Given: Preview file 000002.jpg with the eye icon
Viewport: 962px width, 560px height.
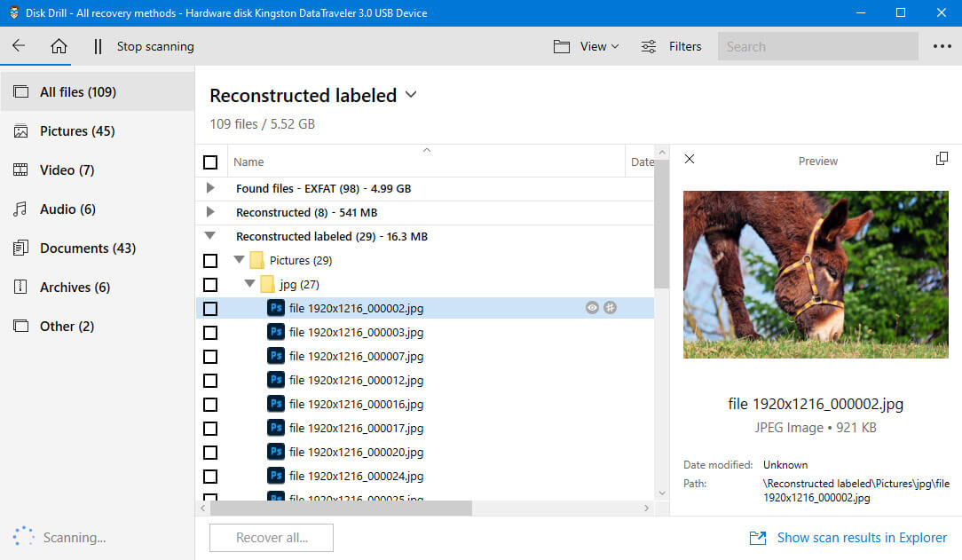Looking at the screenshot, I should pyautogui.click(x=592, y=308).
